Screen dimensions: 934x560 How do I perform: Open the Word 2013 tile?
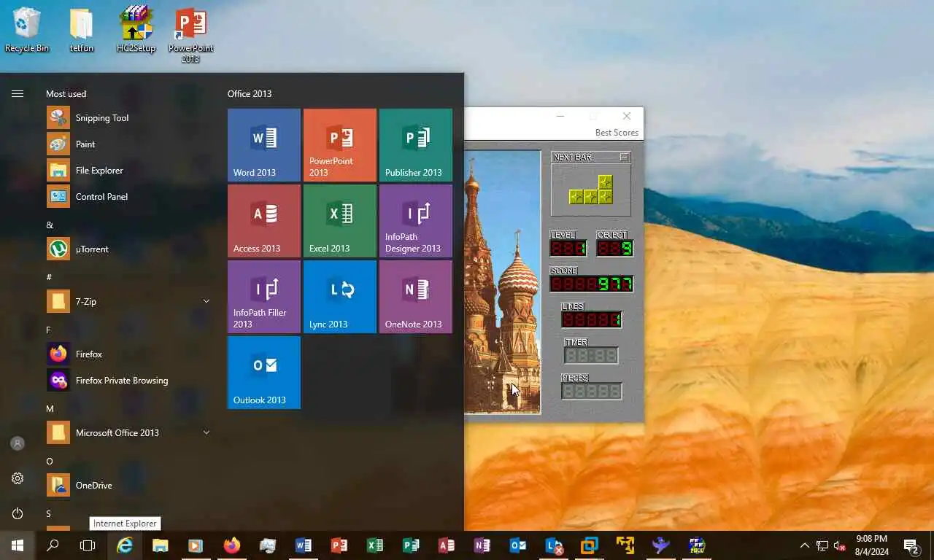point(264,145)
